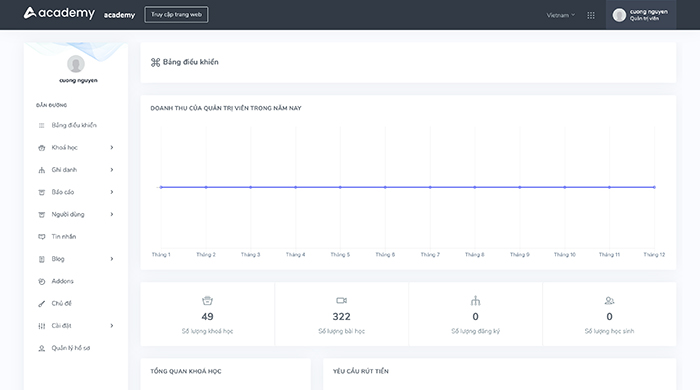Click the Chủ đề brush icon
This screenshot has width=700, height=390.
[x=42, y=304]
